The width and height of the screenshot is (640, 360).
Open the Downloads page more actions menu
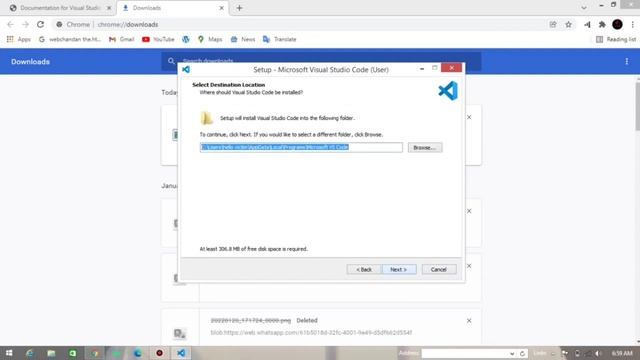[627, 62]
